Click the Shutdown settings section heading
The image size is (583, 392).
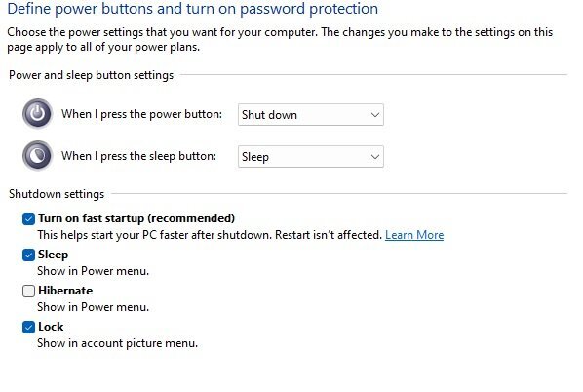(x=57, y=194)
